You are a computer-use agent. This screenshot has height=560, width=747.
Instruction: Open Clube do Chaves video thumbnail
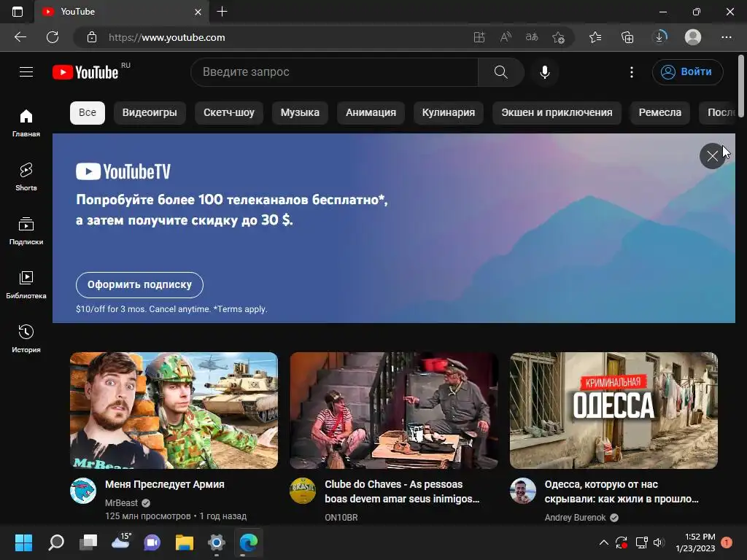click(394, 411)
